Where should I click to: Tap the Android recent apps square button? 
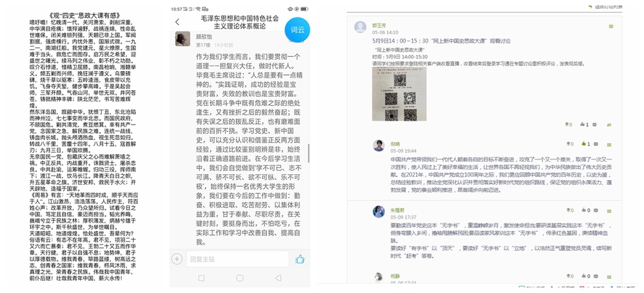point(201,278)
